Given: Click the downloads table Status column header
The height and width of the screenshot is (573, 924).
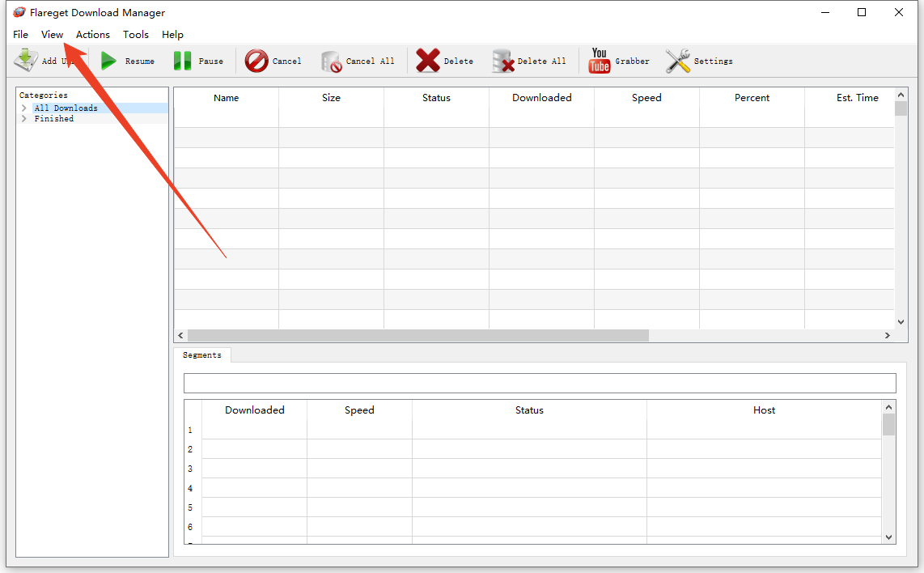Looking at the screenshot, I should click(436, 98).
